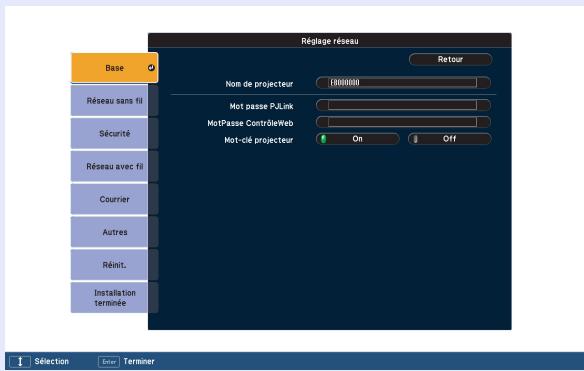584x371 pixels.
Task: Select the Réinit. menu item
Action: point(114,265)
